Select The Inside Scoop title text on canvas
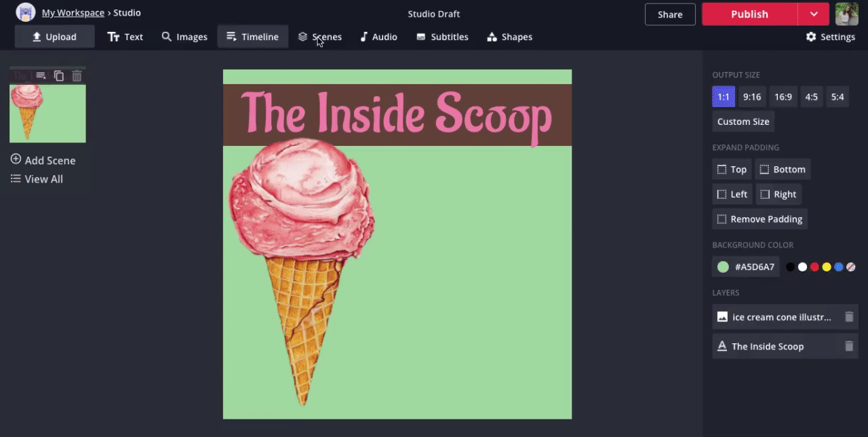 pyautogui.click(x=397, y=115)
